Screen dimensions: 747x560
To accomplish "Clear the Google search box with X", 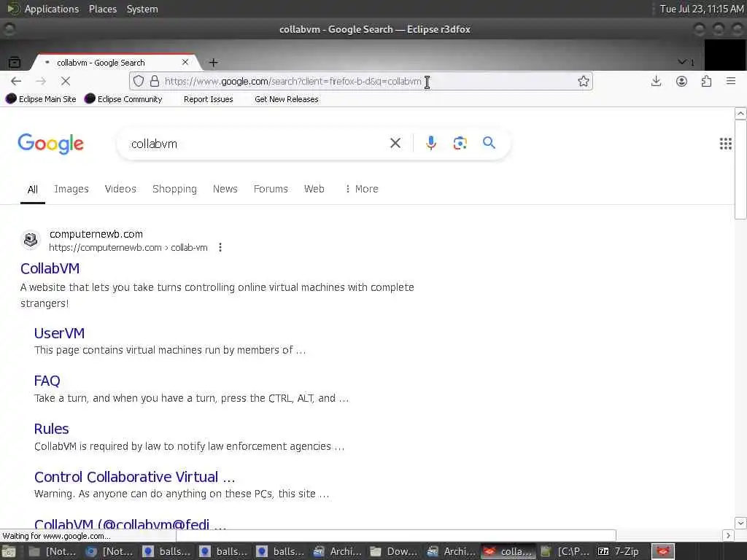I will click(x=395, y=143).
